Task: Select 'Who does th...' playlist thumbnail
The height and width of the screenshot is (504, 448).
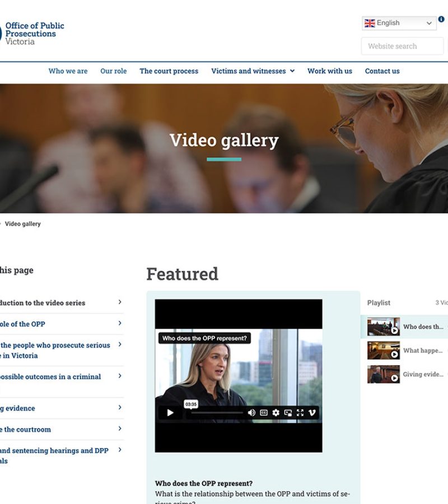Action: click(384, 326)
